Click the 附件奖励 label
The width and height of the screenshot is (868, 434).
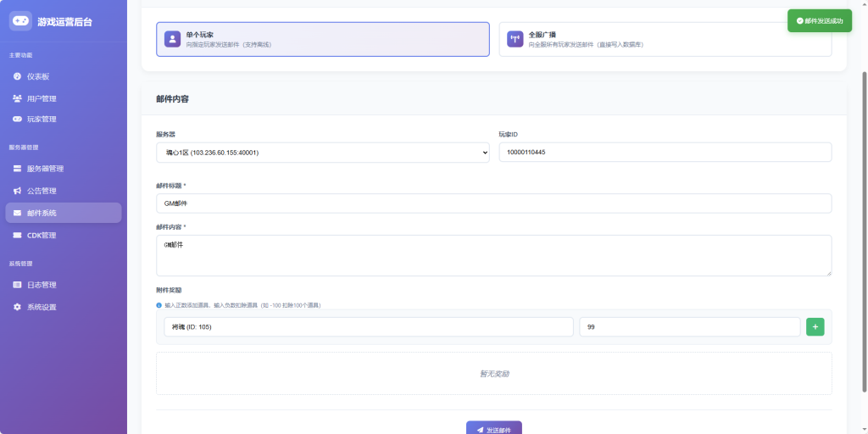169,290
